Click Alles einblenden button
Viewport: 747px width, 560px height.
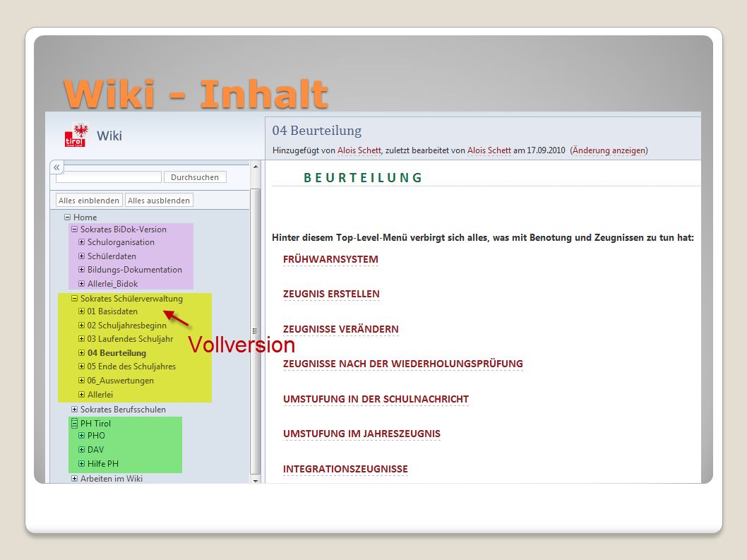89,201
